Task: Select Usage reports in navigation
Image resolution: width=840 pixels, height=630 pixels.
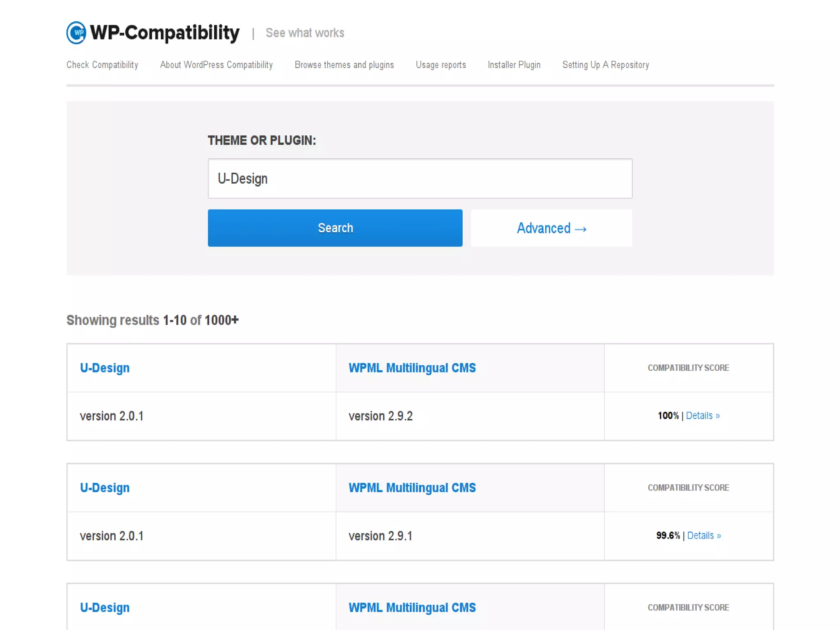Action: [441, 65]
